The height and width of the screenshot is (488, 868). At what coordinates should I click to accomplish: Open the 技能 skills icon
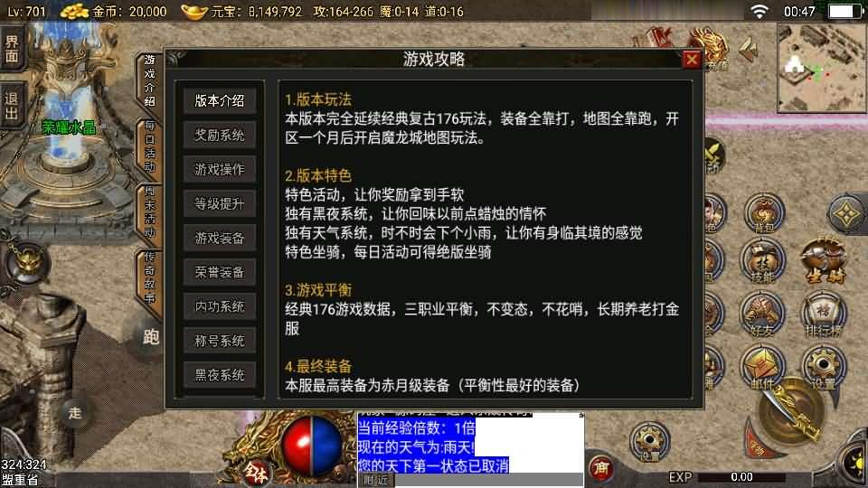pos(763,262)
